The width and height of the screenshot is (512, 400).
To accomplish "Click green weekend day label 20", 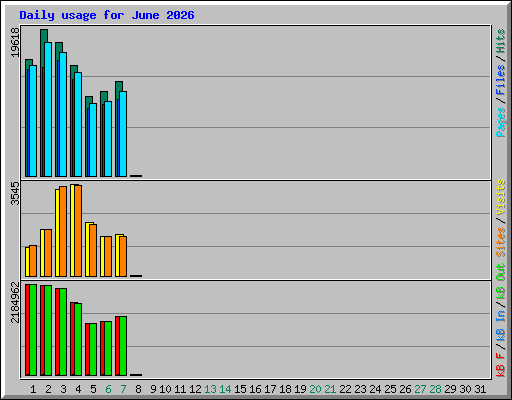I will pos(315,389).
